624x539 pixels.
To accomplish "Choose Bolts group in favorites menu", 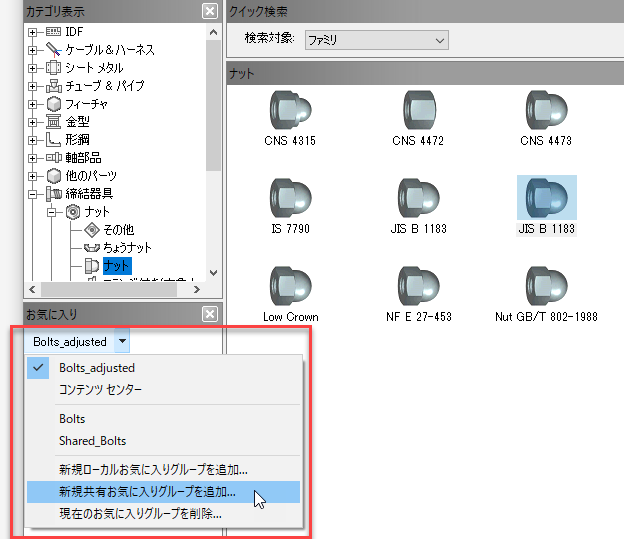I will point(163,419).
